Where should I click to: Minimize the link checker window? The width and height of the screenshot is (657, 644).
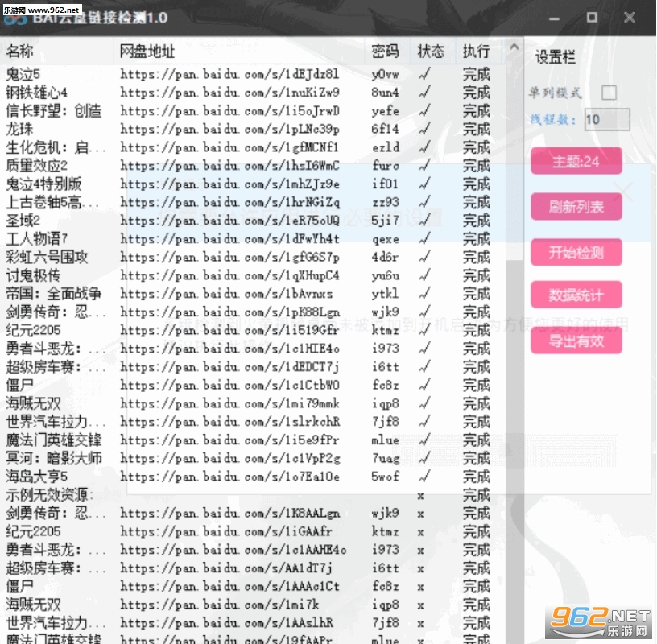554,18
